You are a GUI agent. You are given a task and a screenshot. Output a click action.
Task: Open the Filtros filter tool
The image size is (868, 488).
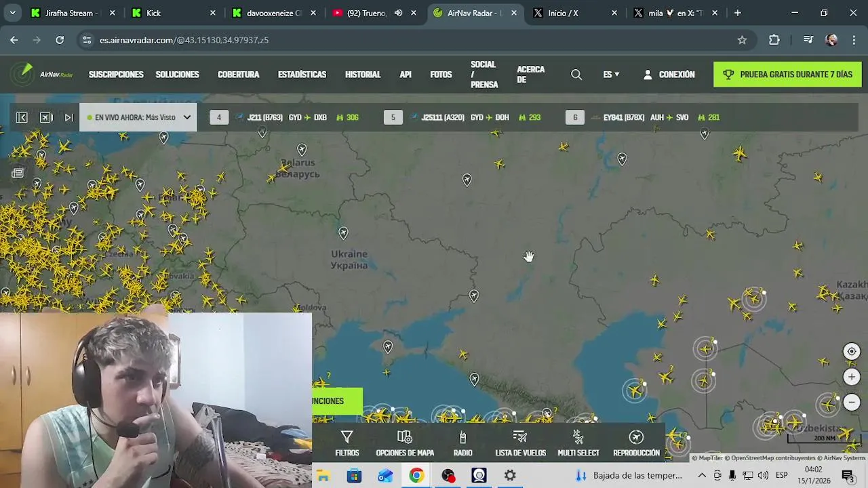[x=347, y=443]
